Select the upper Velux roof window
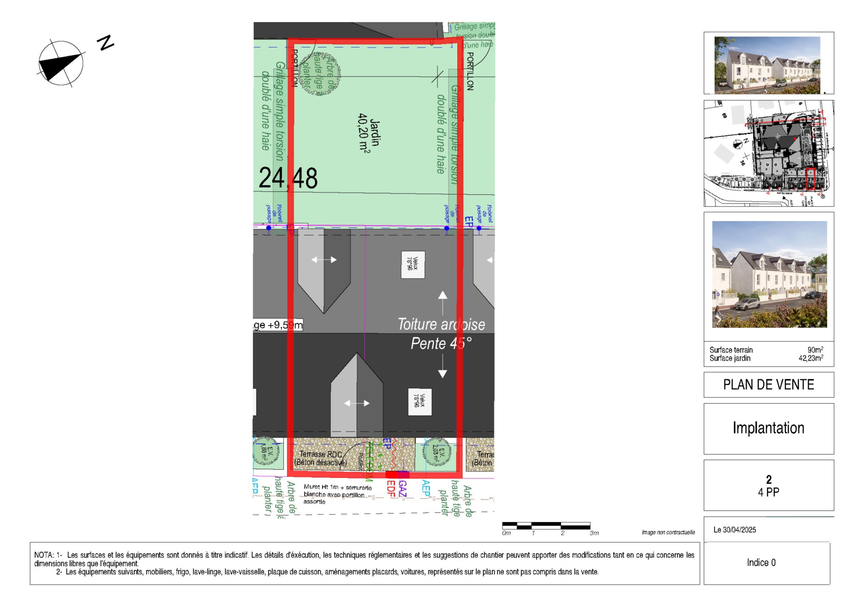 (413, 265)
